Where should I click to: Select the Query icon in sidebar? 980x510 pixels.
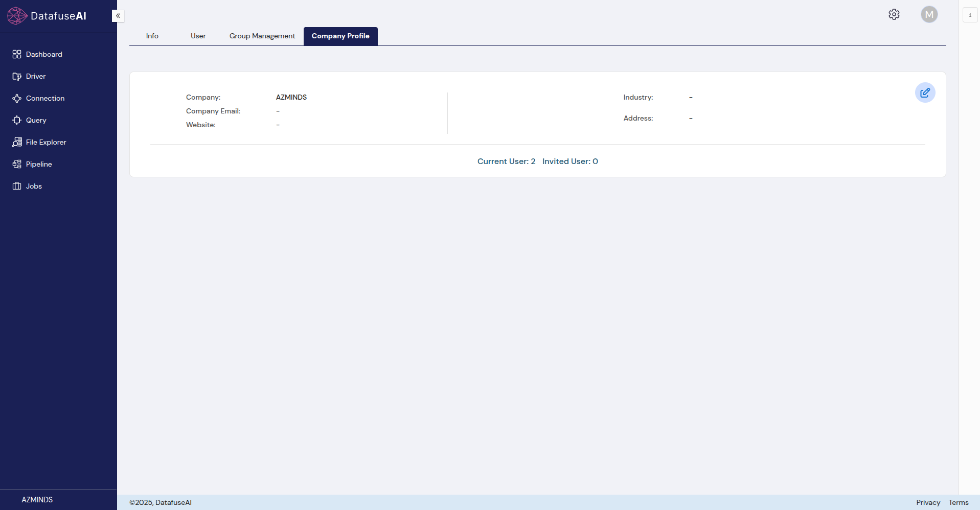[17, 120]
